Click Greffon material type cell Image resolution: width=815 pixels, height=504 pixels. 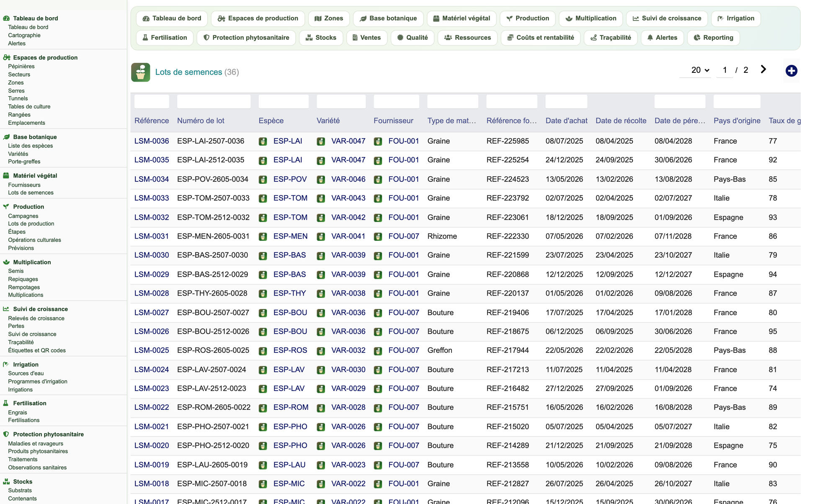[x=440, y=350]
